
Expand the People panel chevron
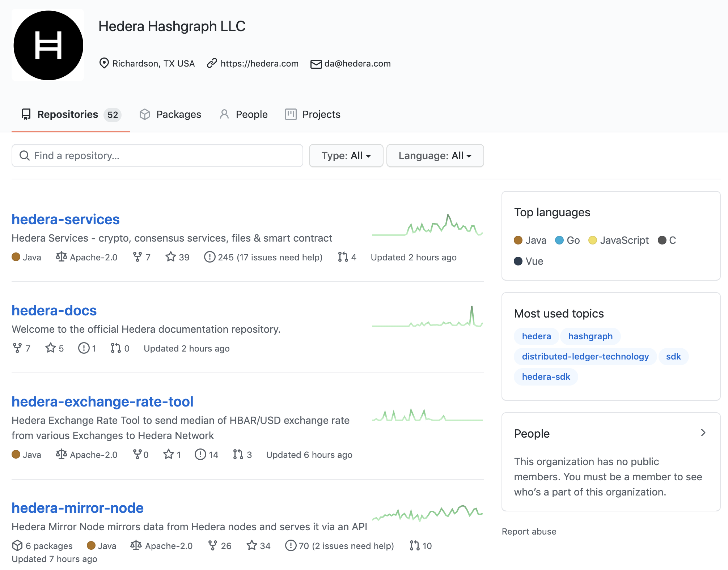tap(703, 433)
